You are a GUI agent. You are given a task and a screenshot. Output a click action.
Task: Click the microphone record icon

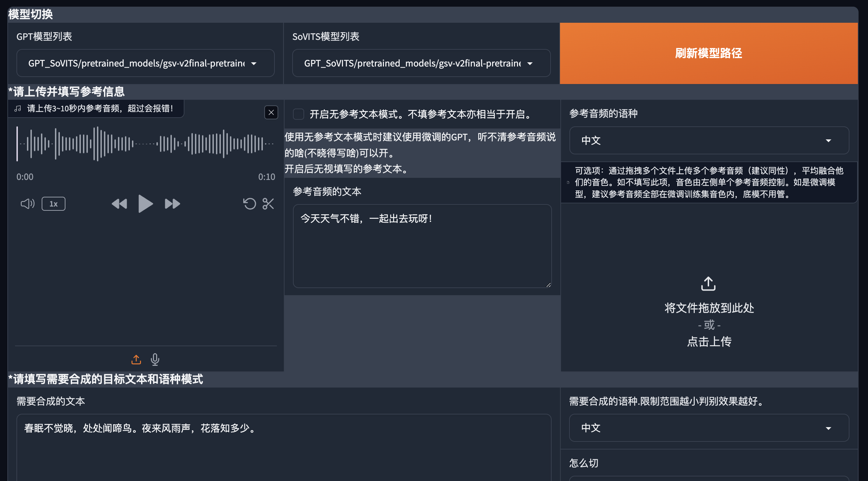click(x=155, y=360)
